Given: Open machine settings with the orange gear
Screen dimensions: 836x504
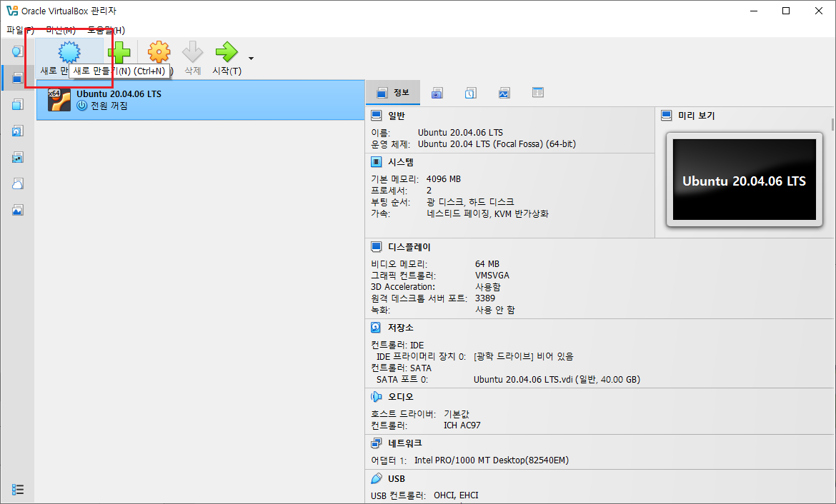Looking at the screenshot, I should [x=159, y=52].
